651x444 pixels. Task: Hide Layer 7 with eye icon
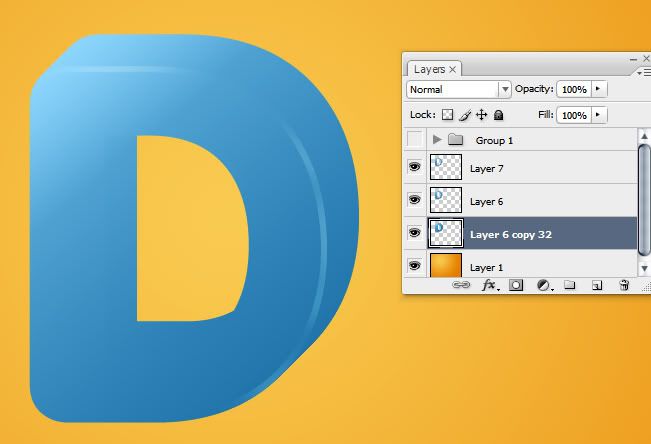coord(414,167)
